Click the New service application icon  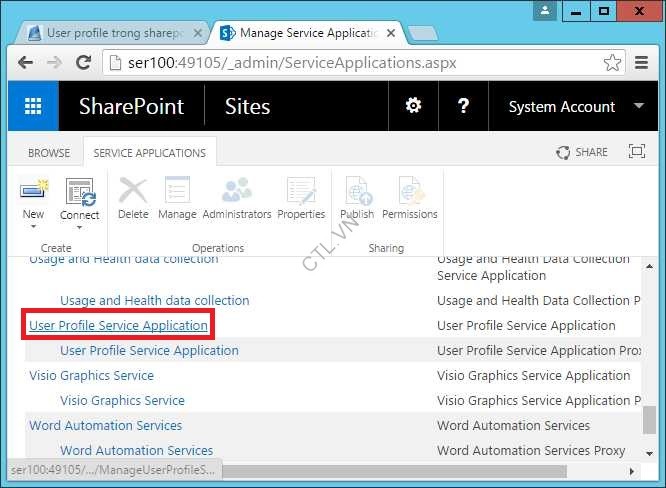(x=33, y=190)
